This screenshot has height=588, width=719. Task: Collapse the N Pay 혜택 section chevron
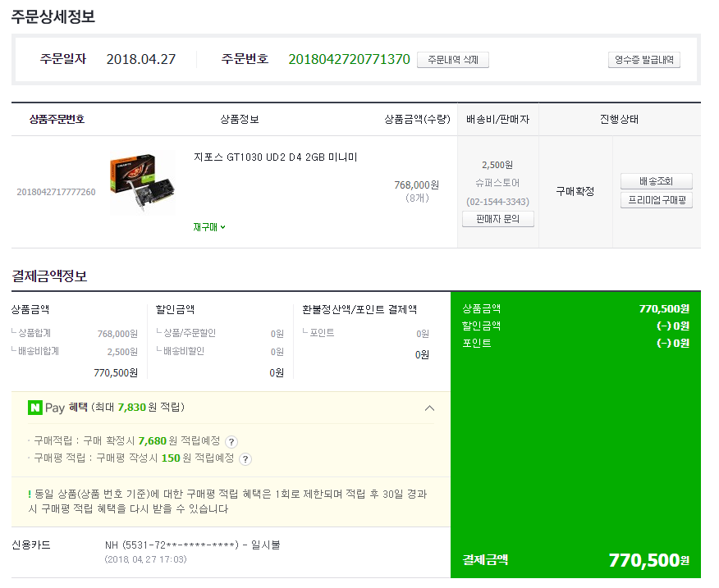429,408
